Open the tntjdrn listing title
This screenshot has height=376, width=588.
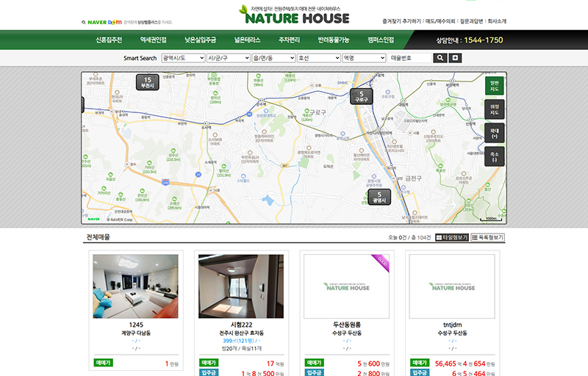[452, 325]
